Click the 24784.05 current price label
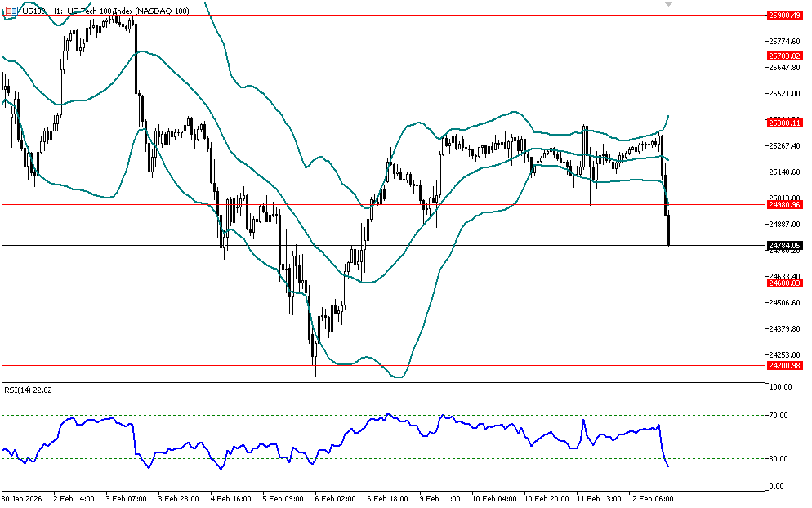 [783, 245]
